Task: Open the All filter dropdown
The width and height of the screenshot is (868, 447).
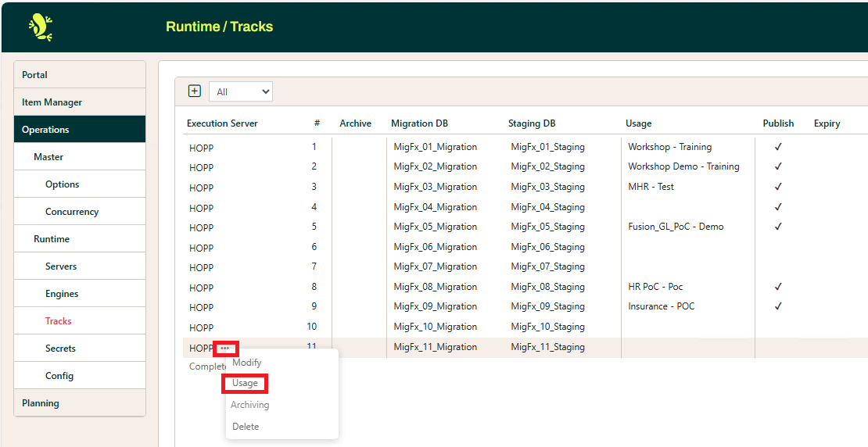Action: coord(241,92)
